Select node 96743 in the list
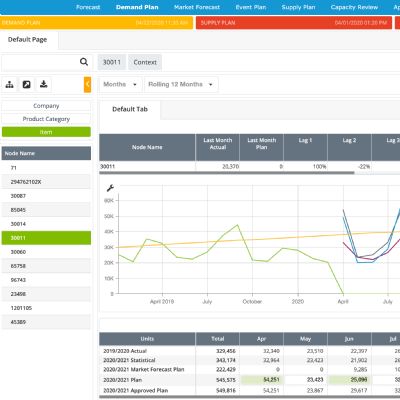 (x=46, y=280)
